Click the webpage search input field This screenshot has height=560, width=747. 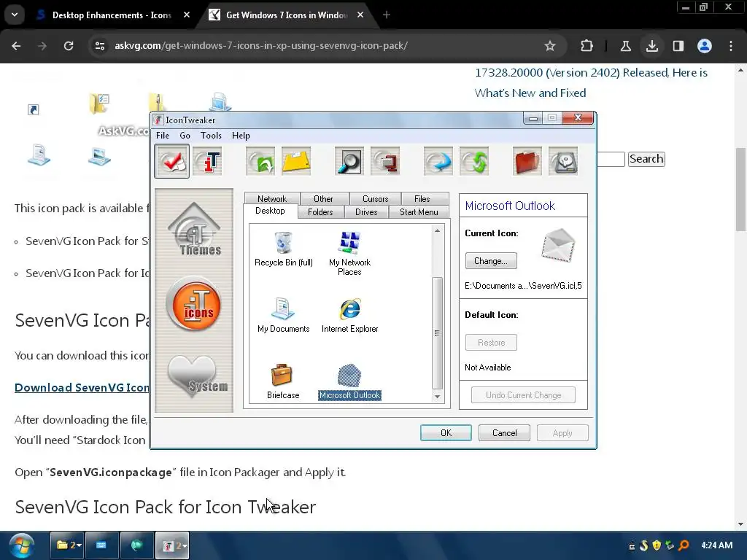[x=611, y=159]
